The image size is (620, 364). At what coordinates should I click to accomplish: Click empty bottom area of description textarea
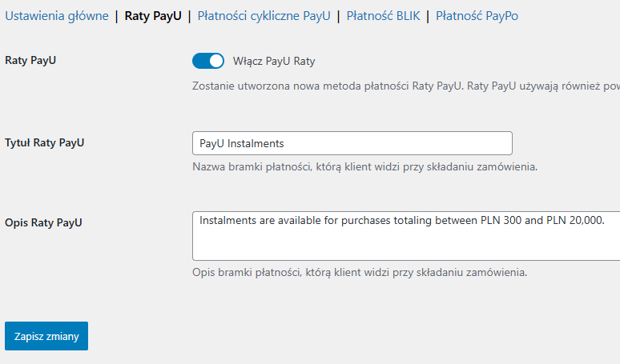(x=406, y=246)
